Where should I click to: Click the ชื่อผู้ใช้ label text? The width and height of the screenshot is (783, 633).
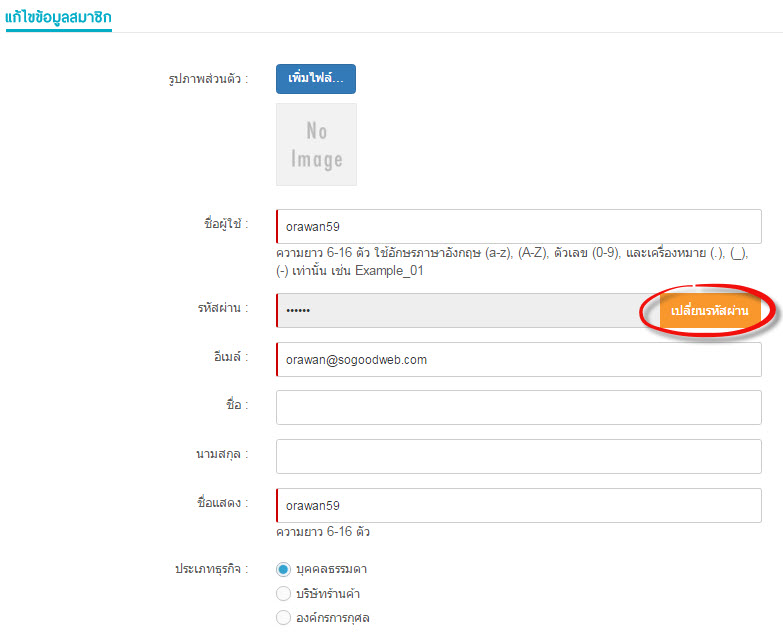pyautogui.click(x=226, y=224)
